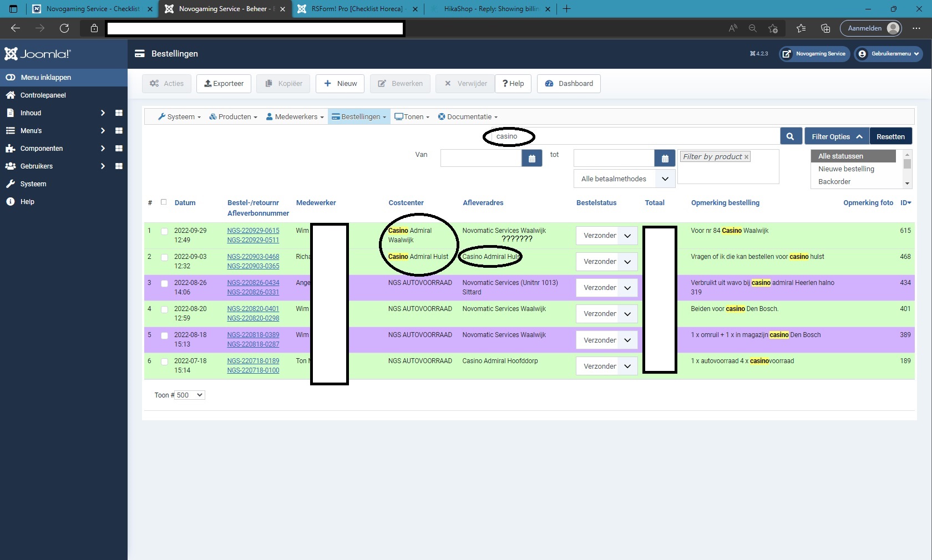The width and height of the screenshot is (932, 560).
Task: Reload the page with the refresh icon
Action: tap(64, 28)
